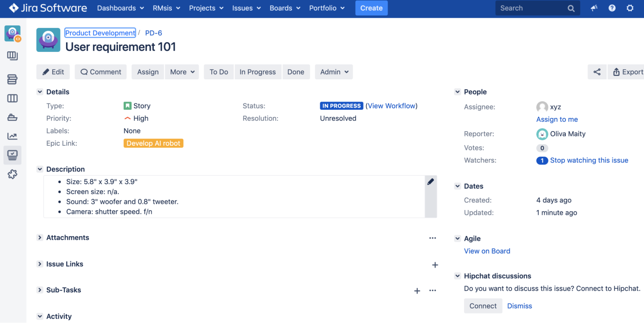
Task: Edit description using the pencil icon
Action: tap(430, 182)
